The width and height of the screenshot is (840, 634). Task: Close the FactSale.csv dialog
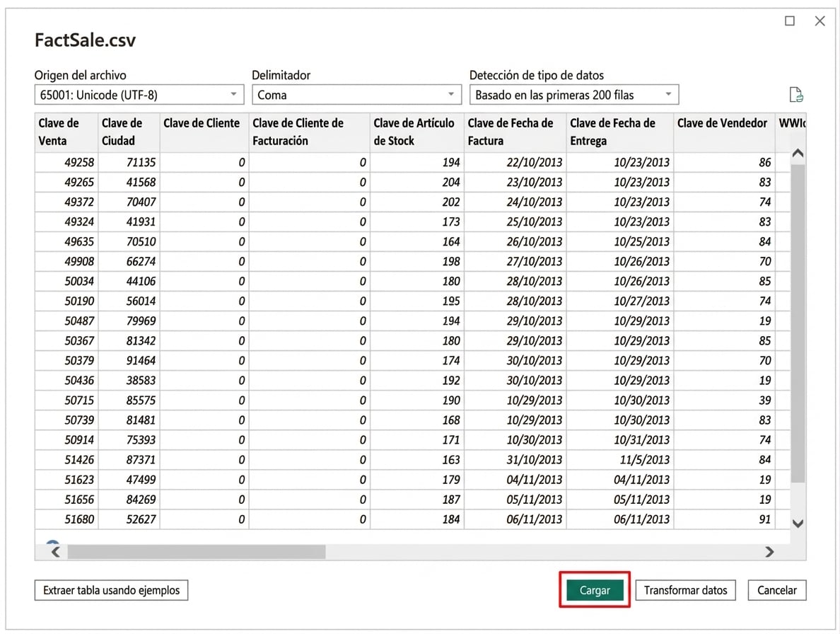coord(819,21)
